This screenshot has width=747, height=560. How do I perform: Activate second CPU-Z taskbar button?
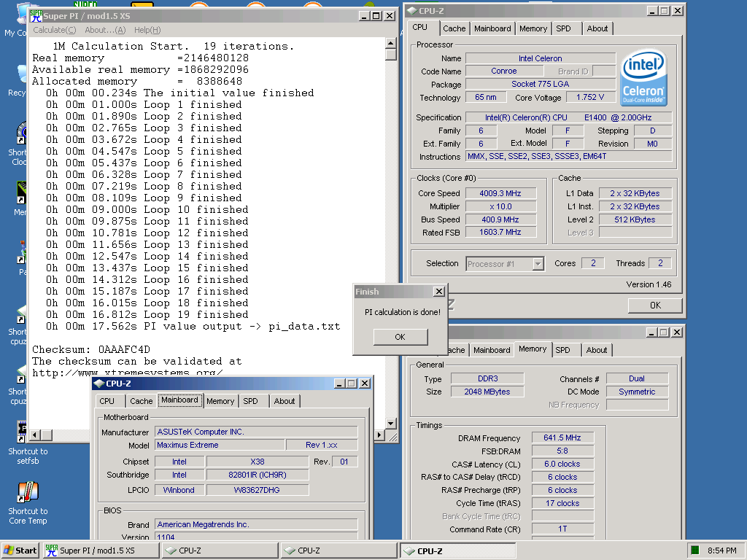tap(339, 551)
